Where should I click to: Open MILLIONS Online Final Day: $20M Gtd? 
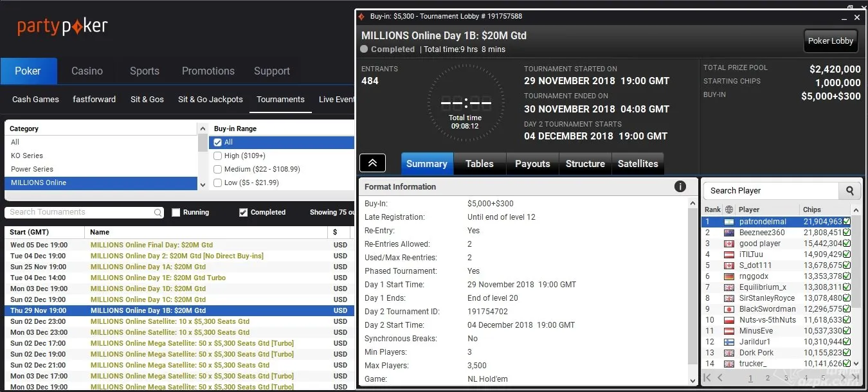point(152,245)
